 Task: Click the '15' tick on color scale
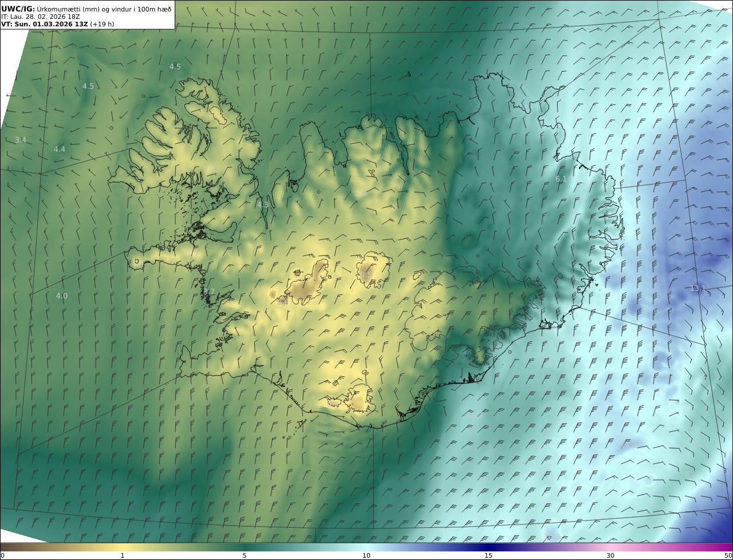click(x=488, y=555)
